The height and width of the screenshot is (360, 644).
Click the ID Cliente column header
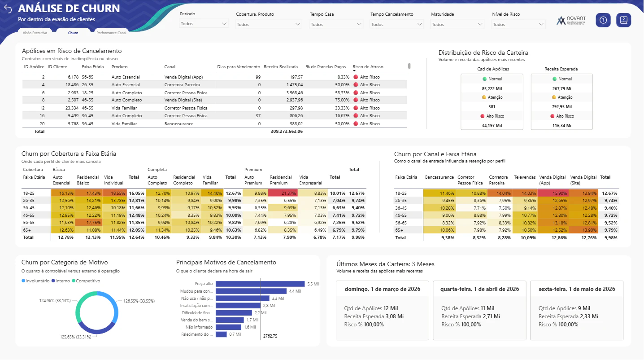tap(57, 67)
